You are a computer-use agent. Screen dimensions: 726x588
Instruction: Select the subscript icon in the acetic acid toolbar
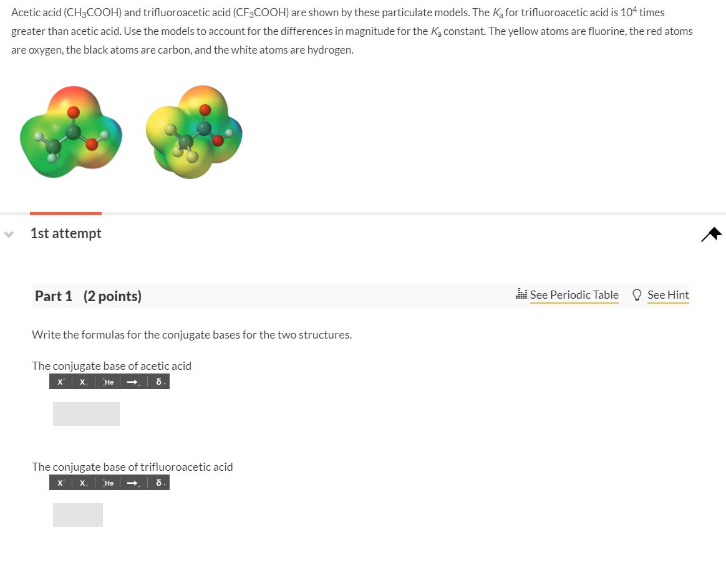pos(82,381)
